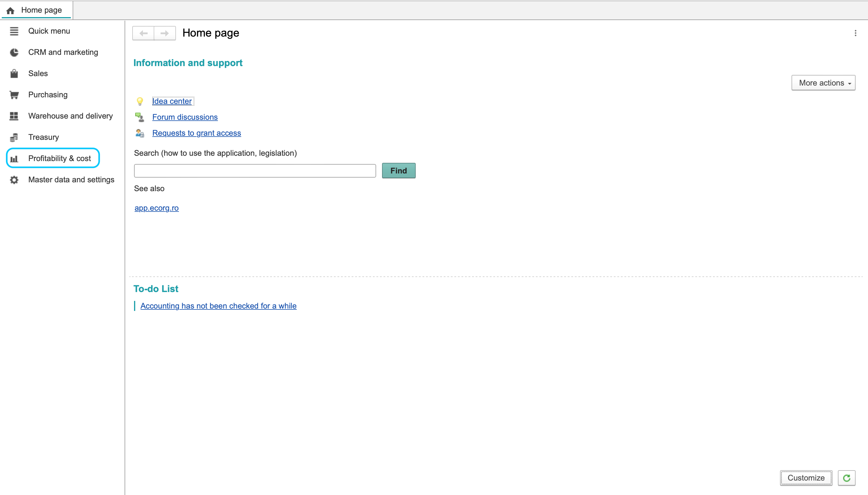Image resolution: width=868 pixels, height=495 pixels.
Task: Click the Treasury coins icon
Action: click(14, 137)
